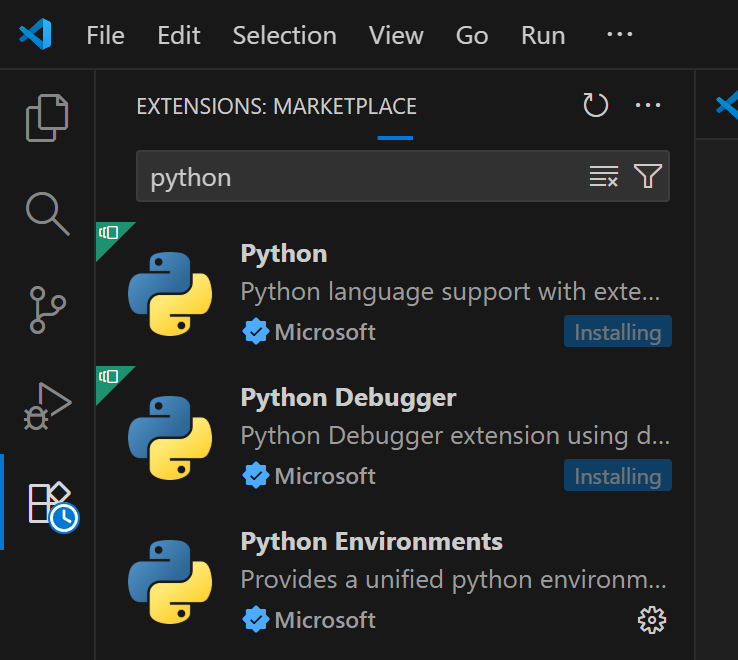Click the extension pack badge on Python Debugger
The image size is (738, 660).
coord(109,378)
